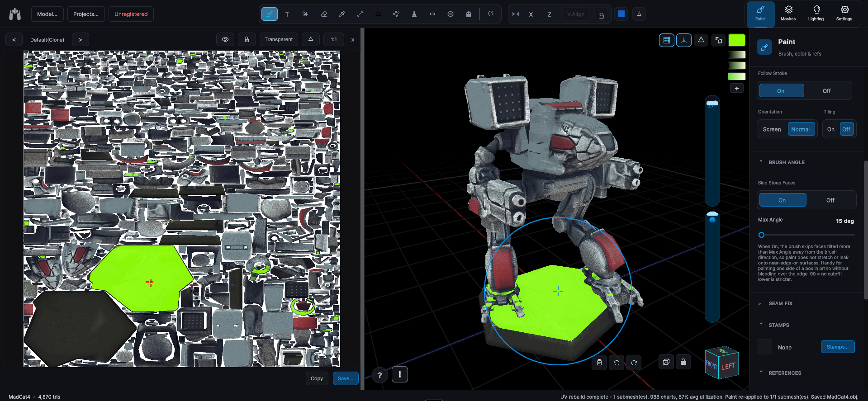Toggle Z axis symmetry
868x401 pixels.
pos(550,14)
